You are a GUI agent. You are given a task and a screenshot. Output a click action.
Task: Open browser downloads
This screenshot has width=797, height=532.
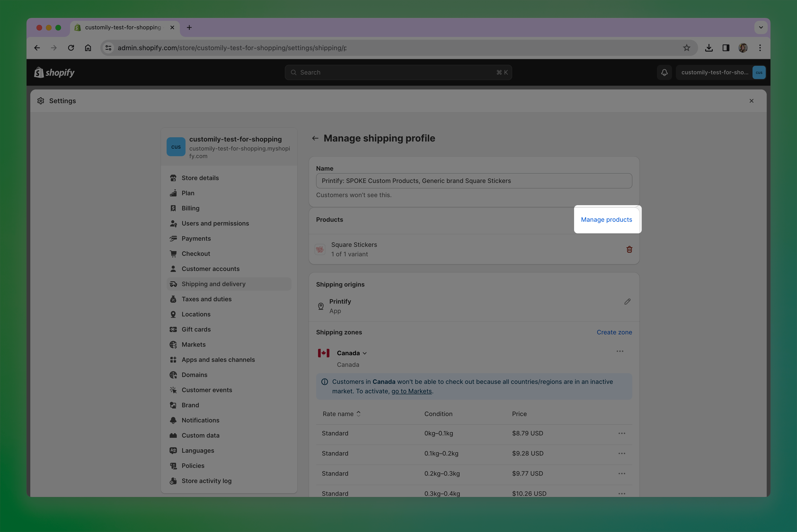point(709,48)
